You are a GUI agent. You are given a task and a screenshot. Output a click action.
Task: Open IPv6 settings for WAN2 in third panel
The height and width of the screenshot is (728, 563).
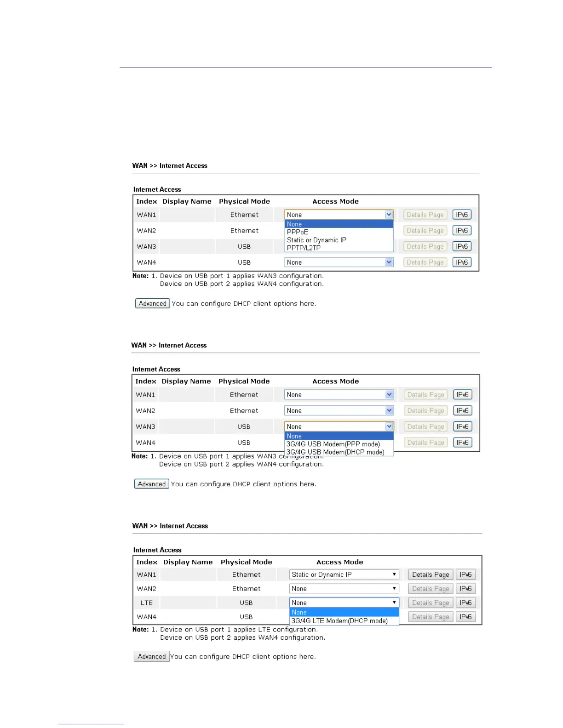tap(465, 589)
